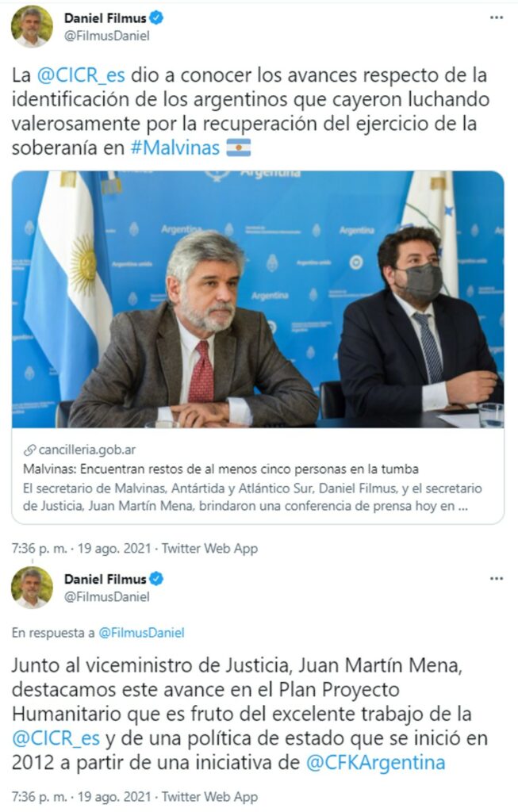The image size is (518, 812).
Task: Open article headline 'Malvinas: Encuentran restos'
Action: point(221,469)
